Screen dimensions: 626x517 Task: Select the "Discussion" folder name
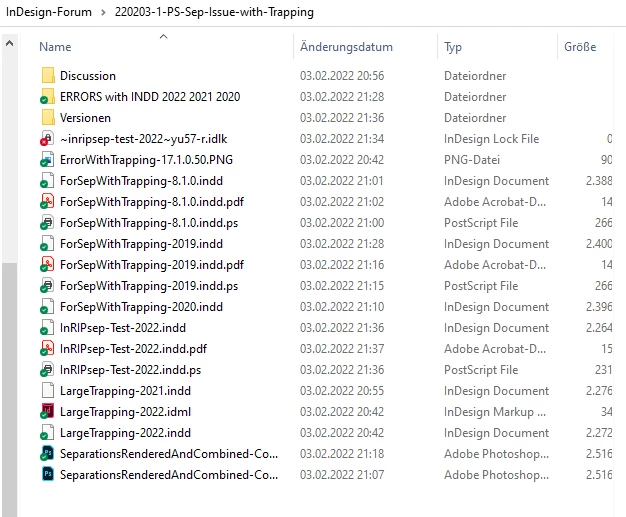(x=88, y=76)
